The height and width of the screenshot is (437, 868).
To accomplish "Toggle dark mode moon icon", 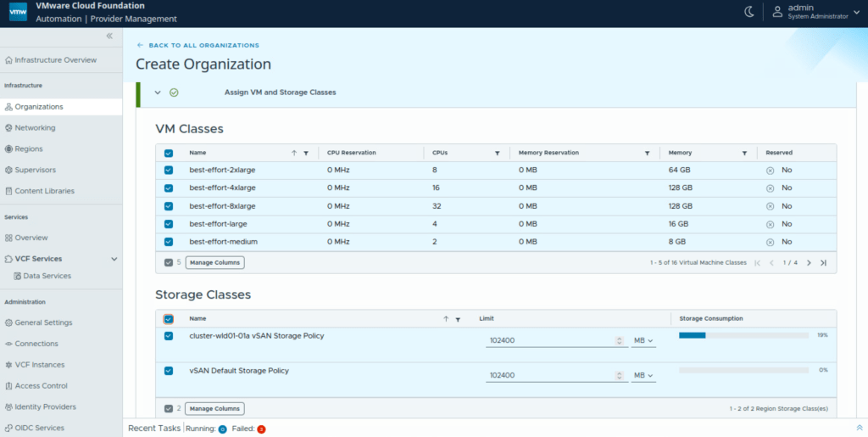I will coord(749,12).
